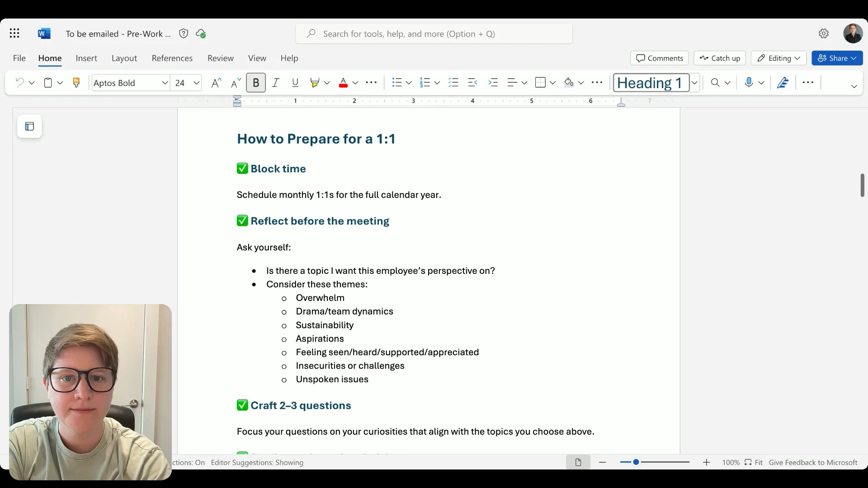Switch page view in status bar
The image size is (868, 488).
coord(578,462)
